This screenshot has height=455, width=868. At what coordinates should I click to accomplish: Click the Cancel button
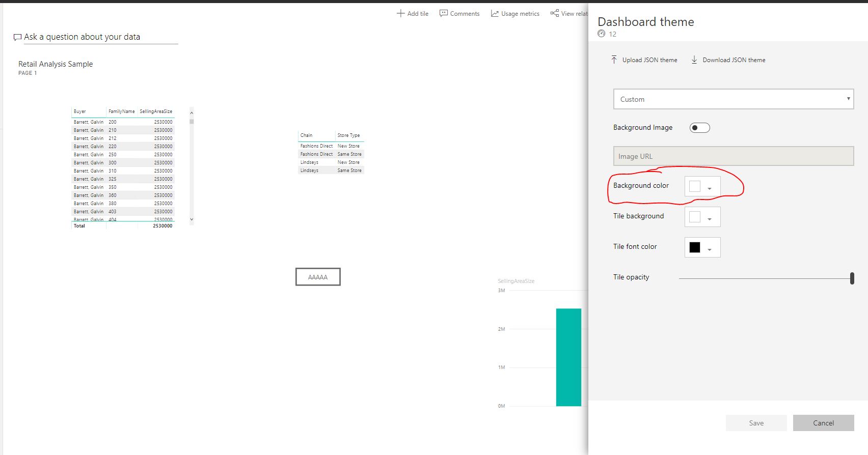tap(824, 423)
